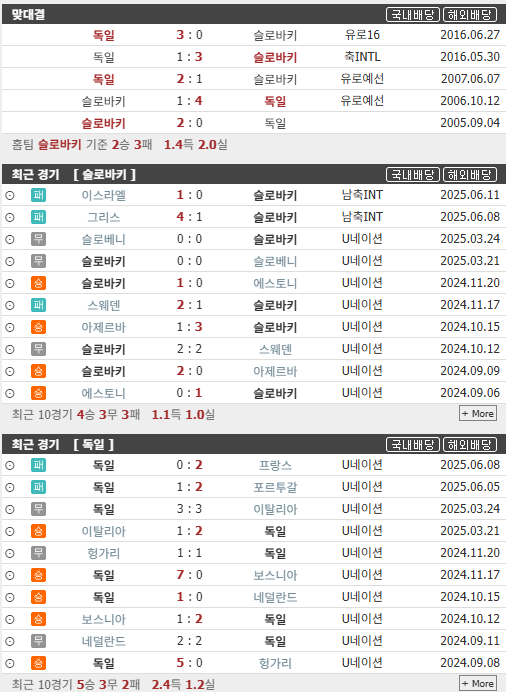The image size is (506, 692).
Task: Select the 2005.09.04 head-to-head date
Action: point(470,123)
